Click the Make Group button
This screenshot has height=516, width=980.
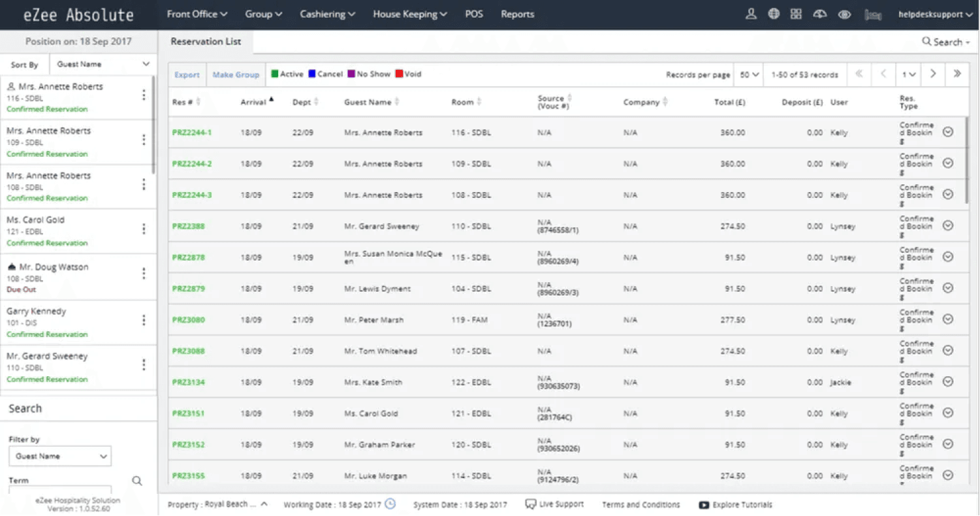(236, 74)
